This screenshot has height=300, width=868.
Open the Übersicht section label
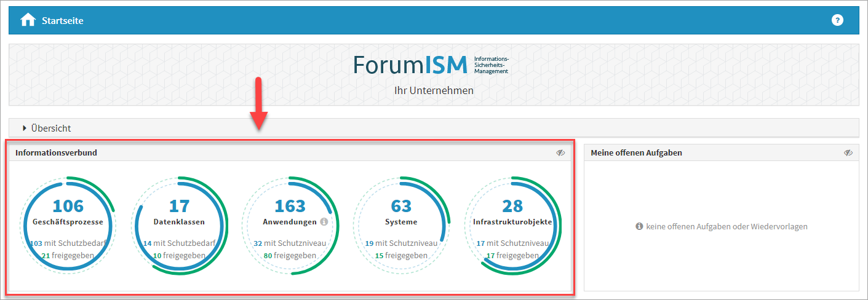click(x=51, y=128)
